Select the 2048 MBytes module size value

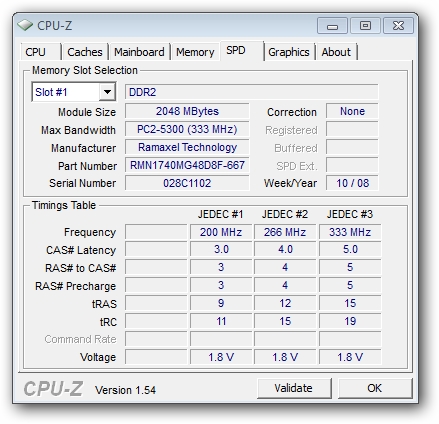(x=187, y=111)
